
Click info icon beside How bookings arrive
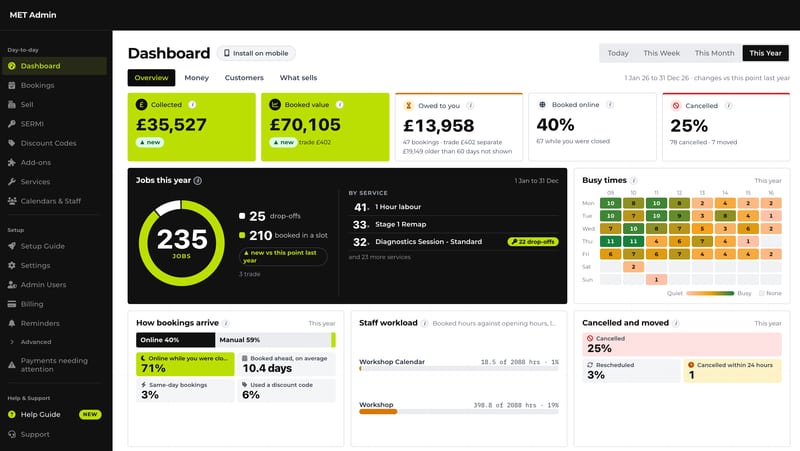coord(226,323)
